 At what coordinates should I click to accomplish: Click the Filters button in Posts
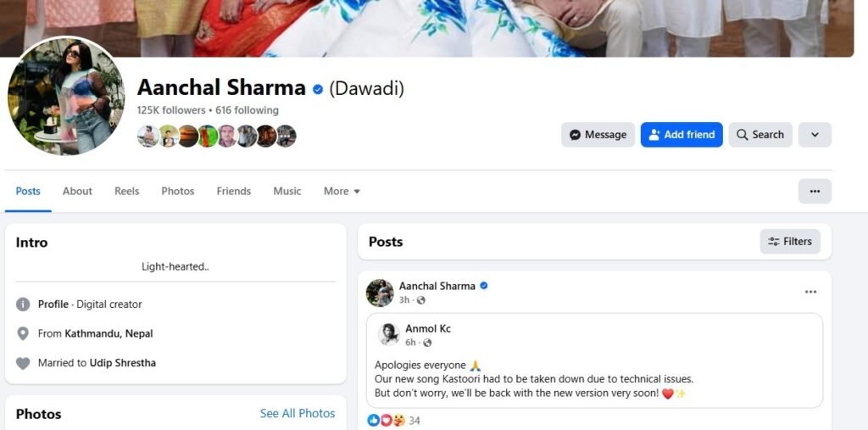coord(790,242)
